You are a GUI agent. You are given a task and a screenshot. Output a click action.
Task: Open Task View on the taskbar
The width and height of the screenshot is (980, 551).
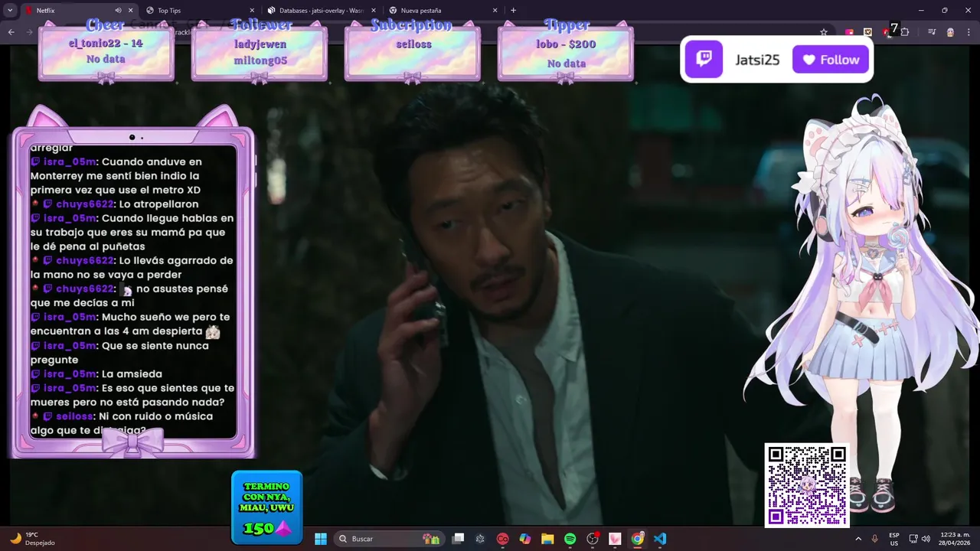(x=458, y=539)
